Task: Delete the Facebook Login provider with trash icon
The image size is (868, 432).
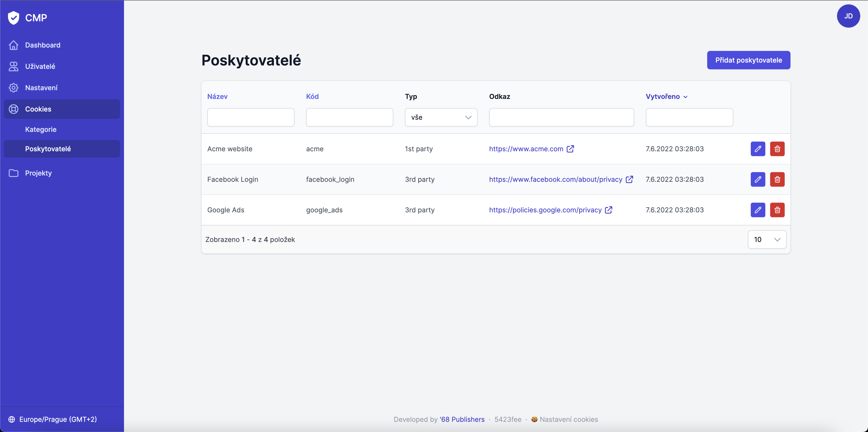Action: (x=777, y=179)
